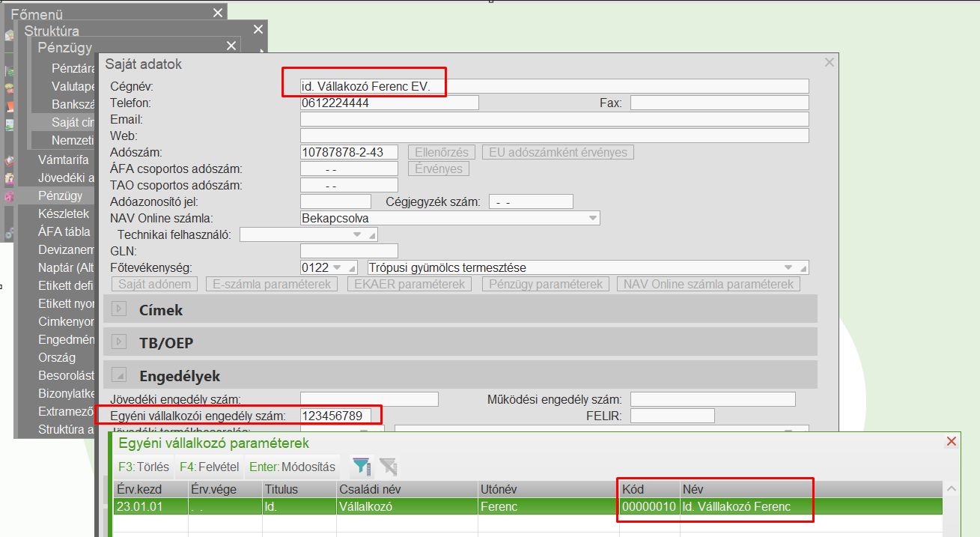
Task: Click the filter funnel icon in toolbar
Action: [362, 467]
